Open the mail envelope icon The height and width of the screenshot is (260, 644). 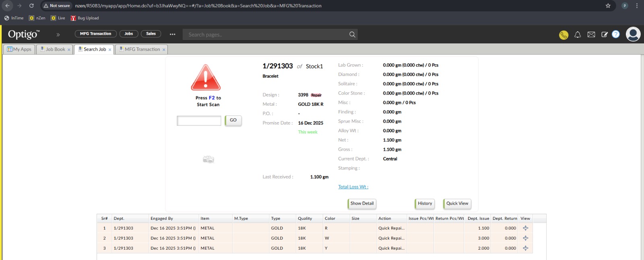click(591, 35)
